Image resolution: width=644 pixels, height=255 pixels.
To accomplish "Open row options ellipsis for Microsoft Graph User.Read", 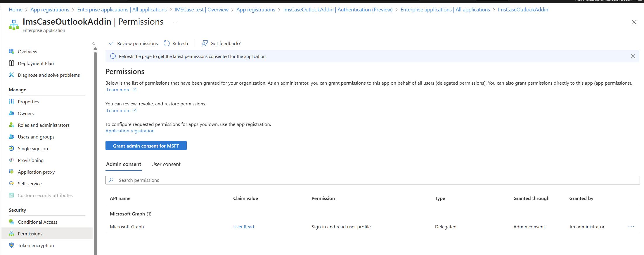I will 631,227.
